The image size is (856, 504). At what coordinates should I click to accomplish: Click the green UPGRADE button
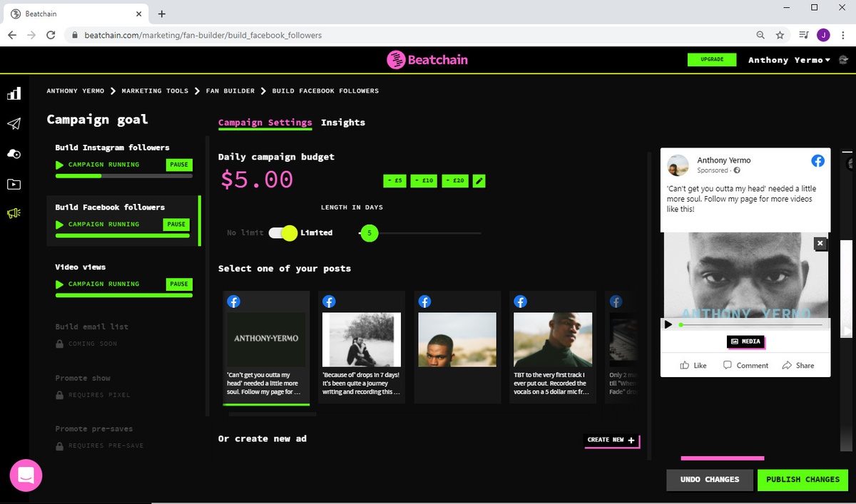click(712, 60)
